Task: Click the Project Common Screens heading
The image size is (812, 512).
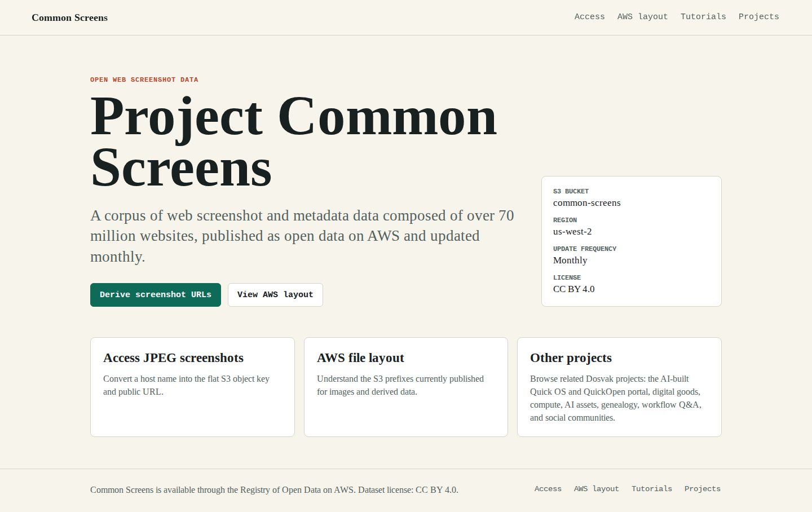Action: (294, 142)
